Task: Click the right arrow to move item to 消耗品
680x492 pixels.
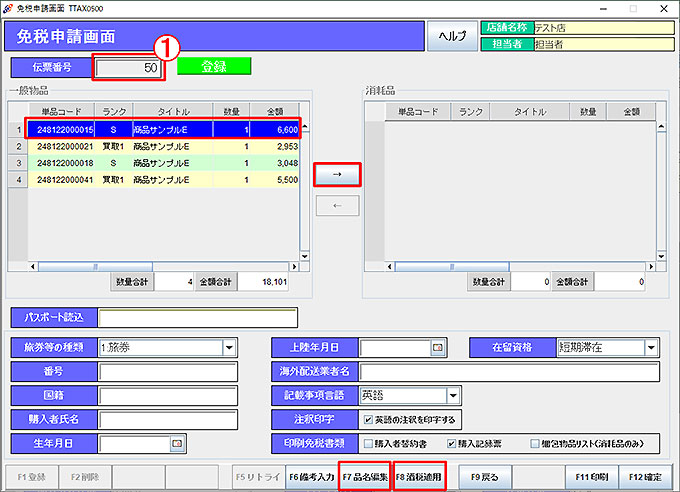Action: pos(337,174)
